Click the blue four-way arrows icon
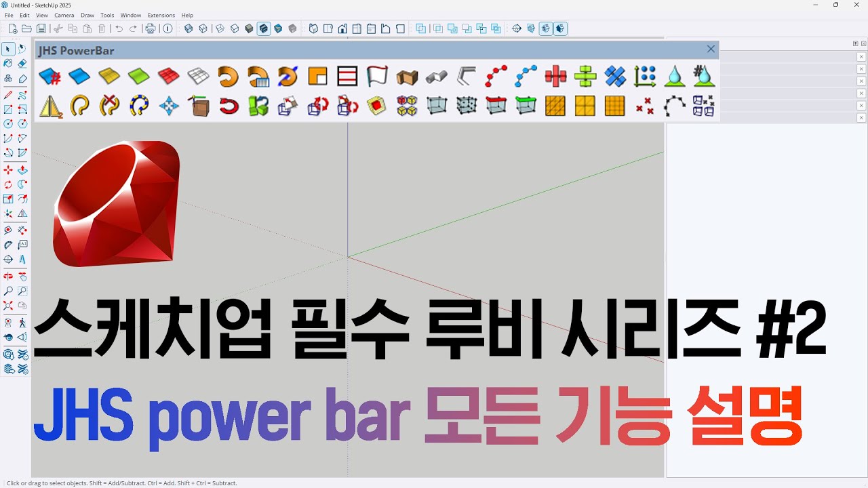This screenshot has height=488, width=868. [x=169, y=106]
